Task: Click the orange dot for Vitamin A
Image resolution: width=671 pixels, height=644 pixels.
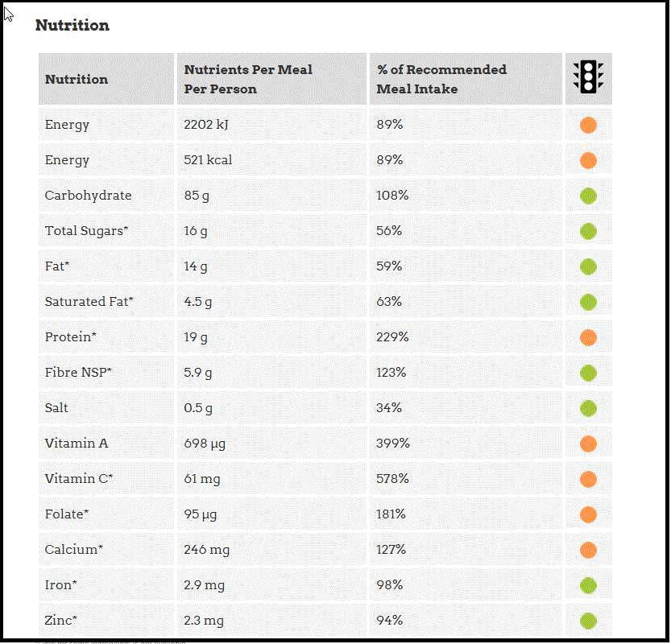Action: point(588,444)
